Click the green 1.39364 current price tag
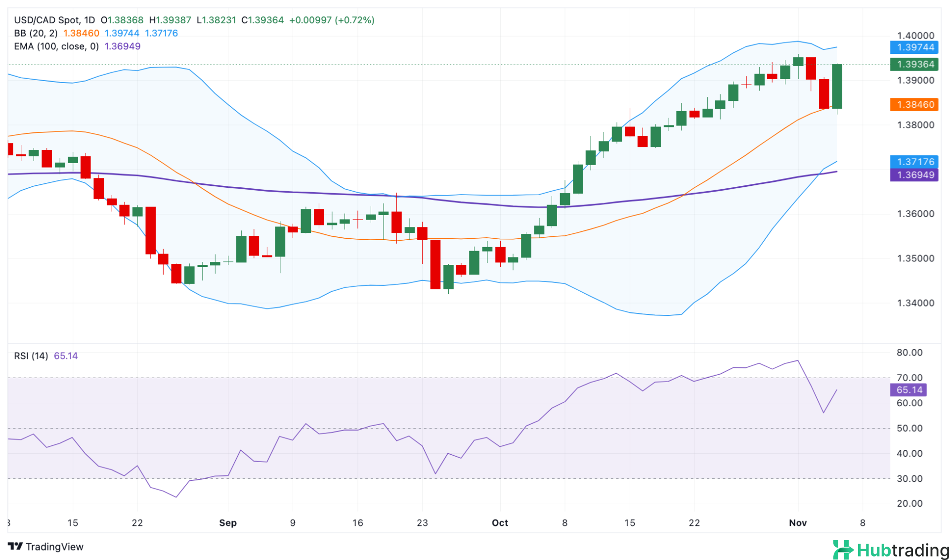Image resolution: width=949 pixels, height=560 pixels. (x=915, y=64)
